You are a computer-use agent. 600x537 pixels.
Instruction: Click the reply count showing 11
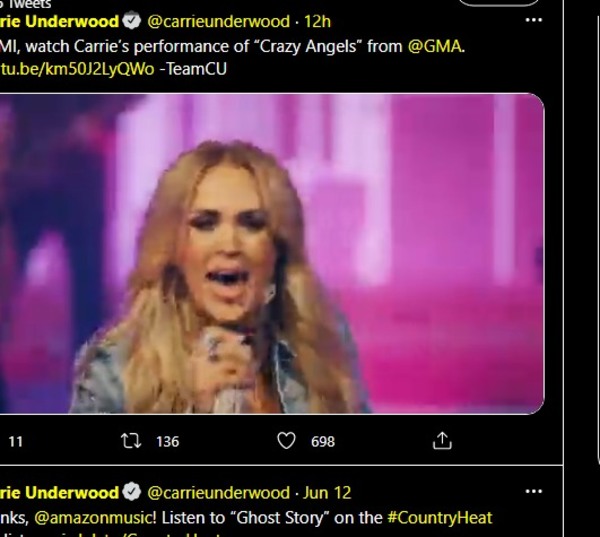click(x=16, y=441)
